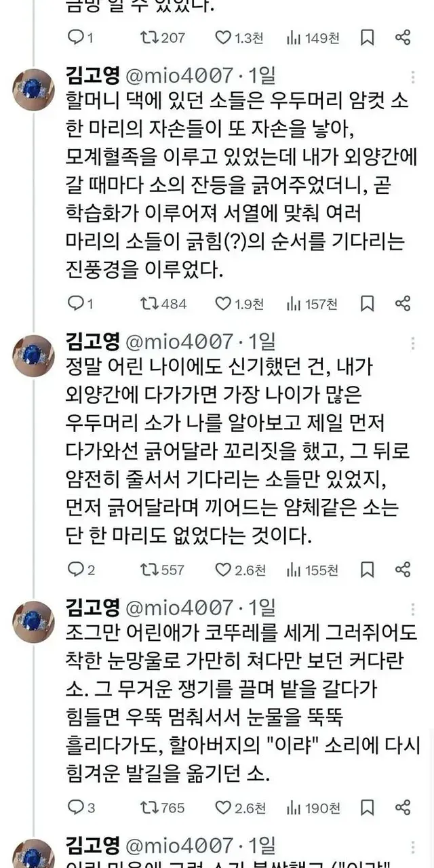Open more options for the 코뚜레 tweet
434x868 pixels.
coord(414,608)
